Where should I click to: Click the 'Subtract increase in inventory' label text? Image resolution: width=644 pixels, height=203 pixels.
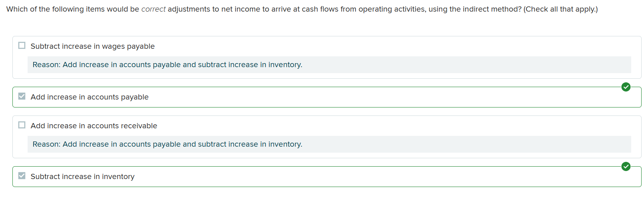[x=82, y=177]
